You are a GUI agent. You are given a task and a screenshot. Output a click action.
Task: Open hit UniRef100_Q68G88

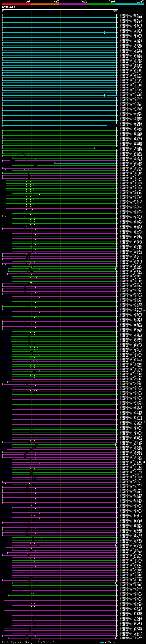click(131, 25)
